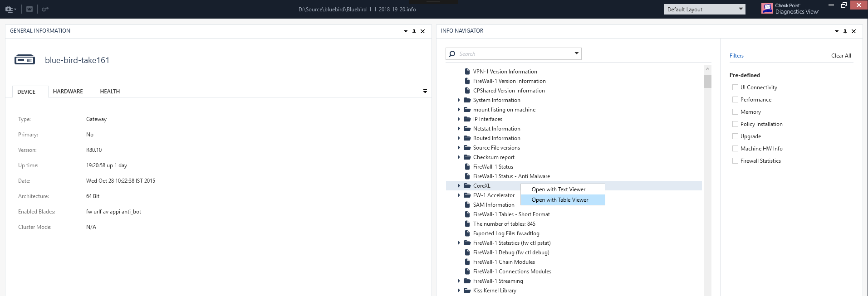The image size is (868, 296).
Task: Select the Machine HW Info filter checkbox
Action: click(735, 149)
